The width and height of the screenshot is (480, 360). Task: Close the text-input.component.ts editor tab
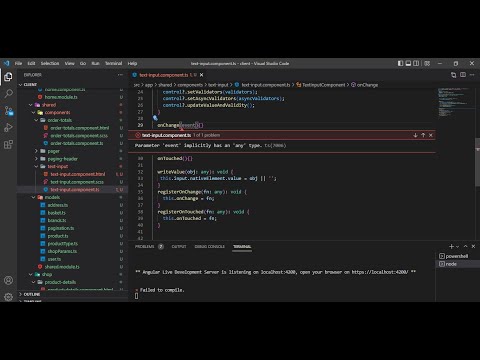(201, 75)
